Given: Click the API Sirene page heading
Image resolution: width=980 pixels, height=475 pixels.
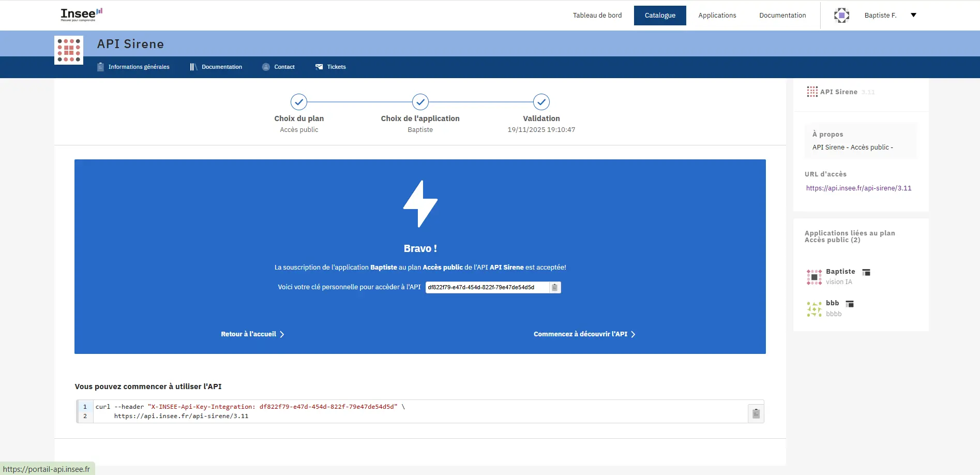Looking at the screenshot, I should [x=130, y=44].
